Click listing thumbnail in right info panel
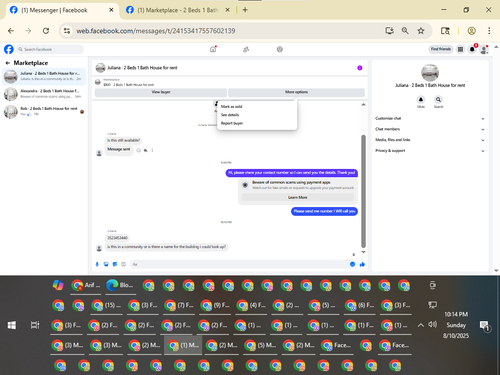The width and height of the screenshot is (500, 375). (430, 73)
